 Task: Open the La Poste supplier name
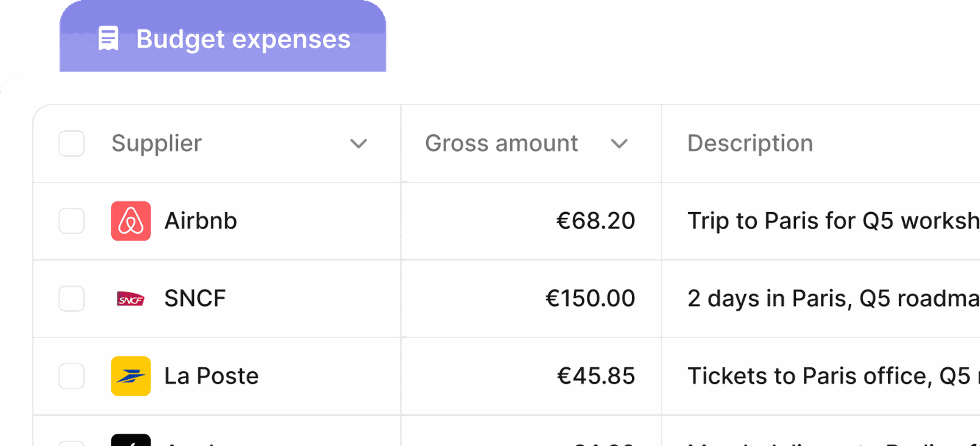point(212,376)
